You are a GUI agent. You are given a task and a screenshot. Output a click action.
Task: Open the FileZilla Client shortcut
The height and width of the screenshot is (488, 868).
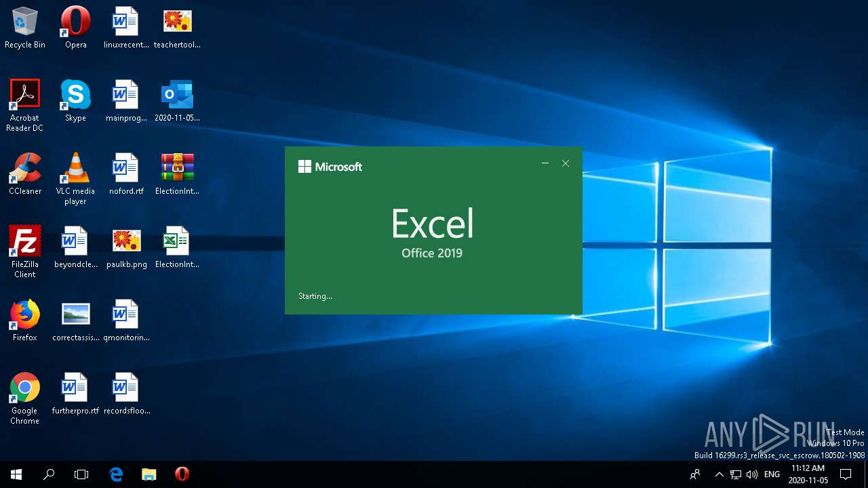tap(25, 251)
